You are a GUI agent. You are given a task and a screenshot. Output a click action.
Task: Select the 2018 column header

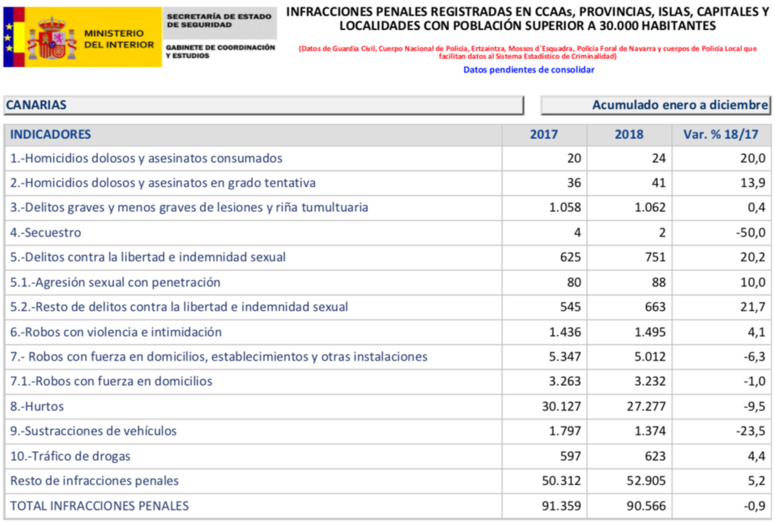point(629,134)
